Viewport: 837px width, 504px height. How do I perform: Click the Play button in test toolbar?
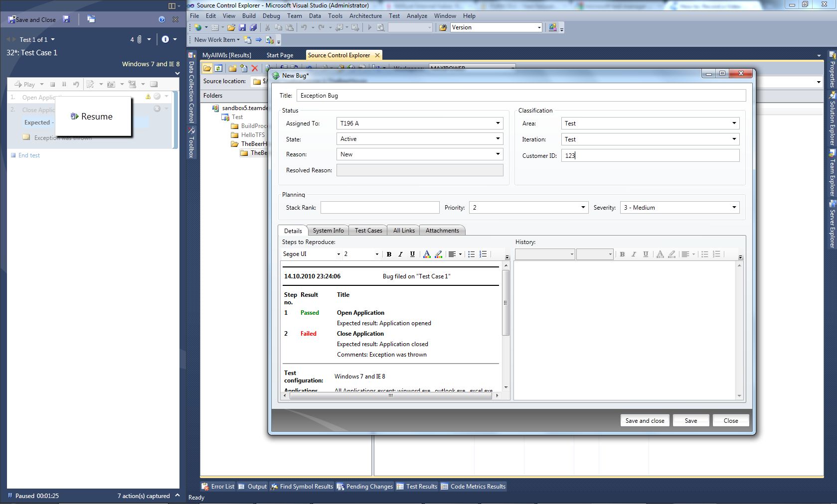click(25, 84)
